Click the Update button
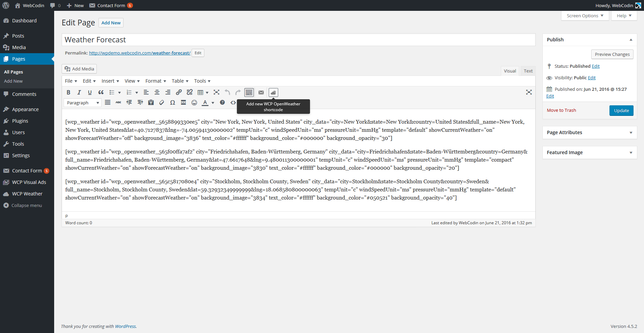This screenshot has height=333, width=644. [x=621, y=110]
